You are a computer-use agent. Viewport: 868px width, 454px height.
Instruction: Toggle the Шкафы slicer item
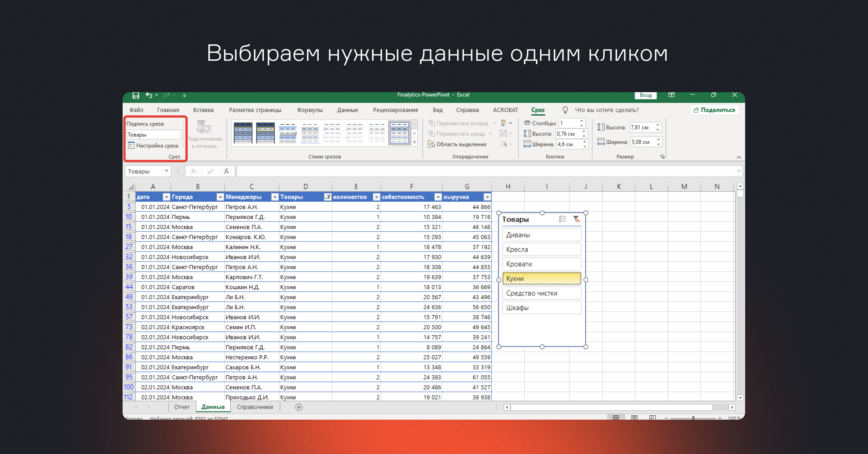541,308
